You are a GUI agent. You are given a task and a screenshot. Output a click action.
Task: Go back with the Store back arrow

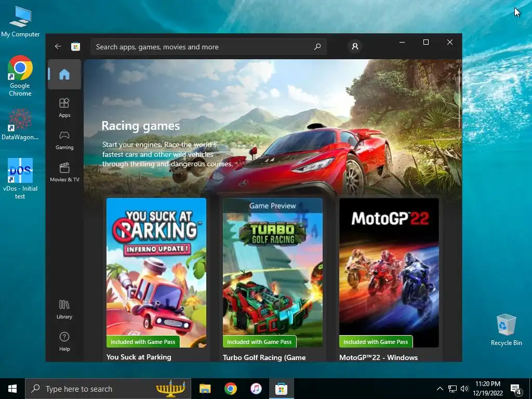pyautogui.click(x=58, y=46)
